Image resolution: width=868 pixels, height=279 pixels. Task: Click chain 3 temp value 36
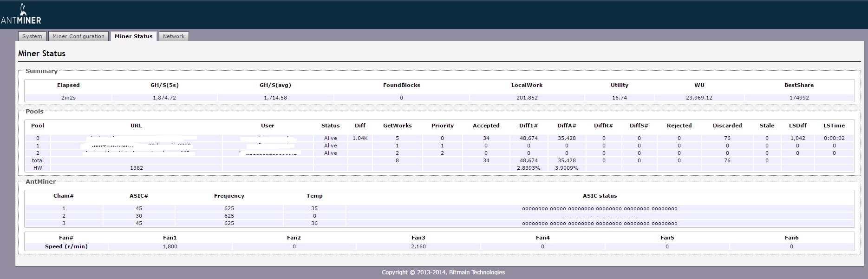314,223
